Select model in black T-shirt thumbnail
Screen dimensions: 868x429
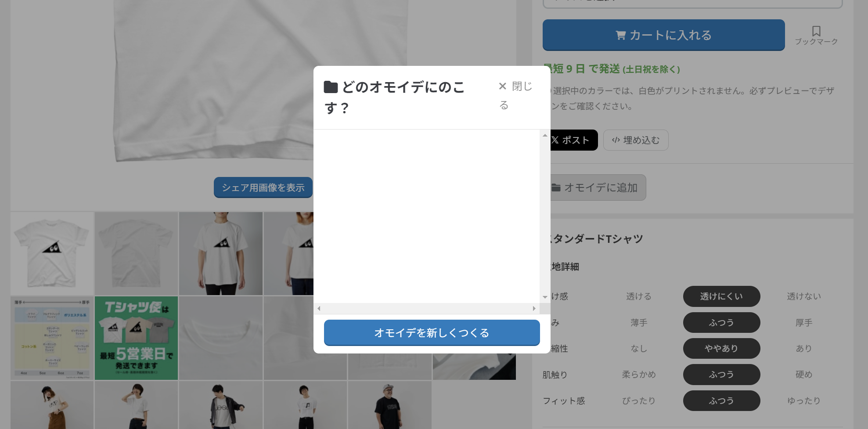[x=389, y=405]
